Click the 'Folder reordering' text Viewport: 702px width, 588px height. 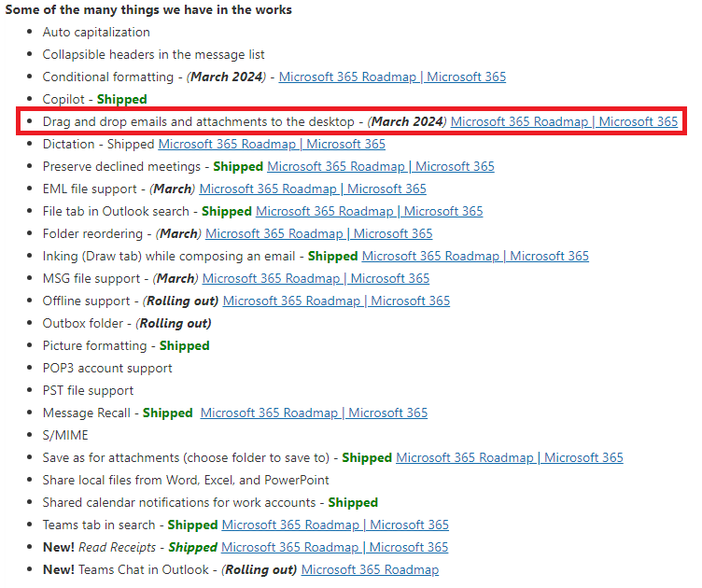pos(92,233)
